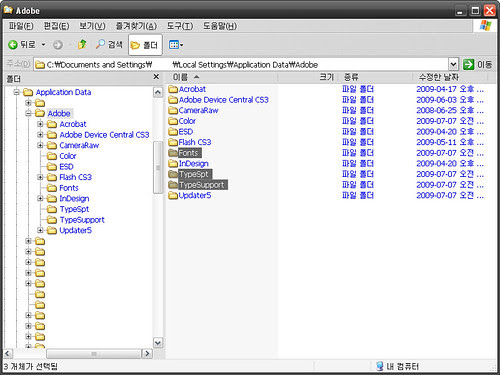Select TypeSupport folder in the tree
Screen dimensions: 500x375
point(82,220)
